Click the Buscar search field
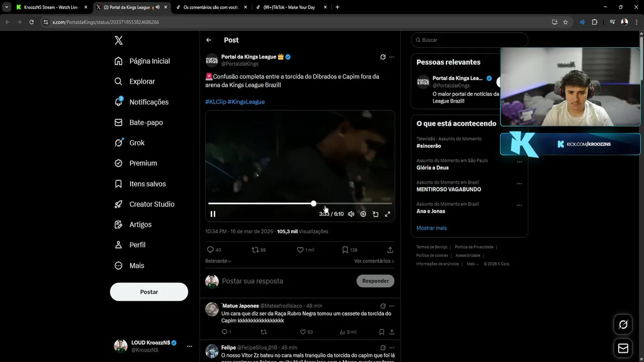 tap(469, 40)
